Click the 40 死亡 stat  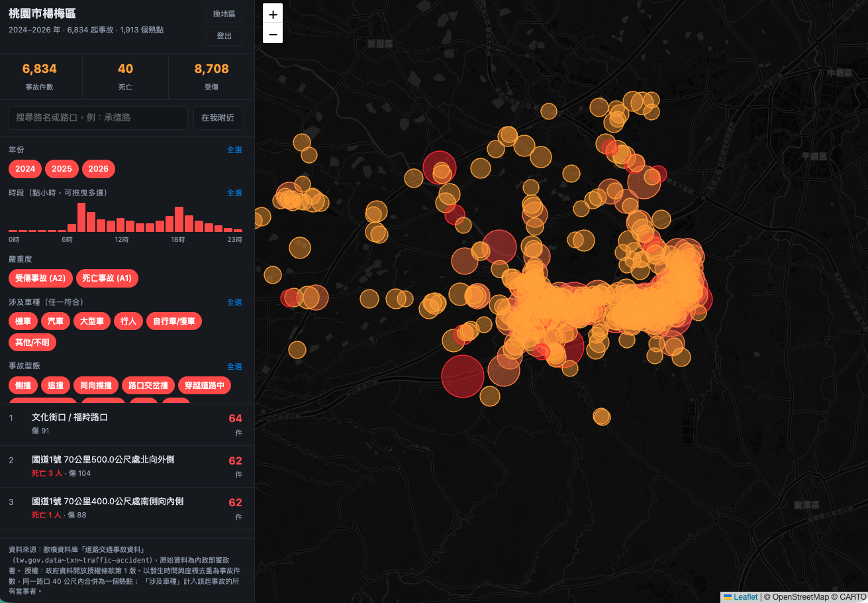(x=125, y=76)
